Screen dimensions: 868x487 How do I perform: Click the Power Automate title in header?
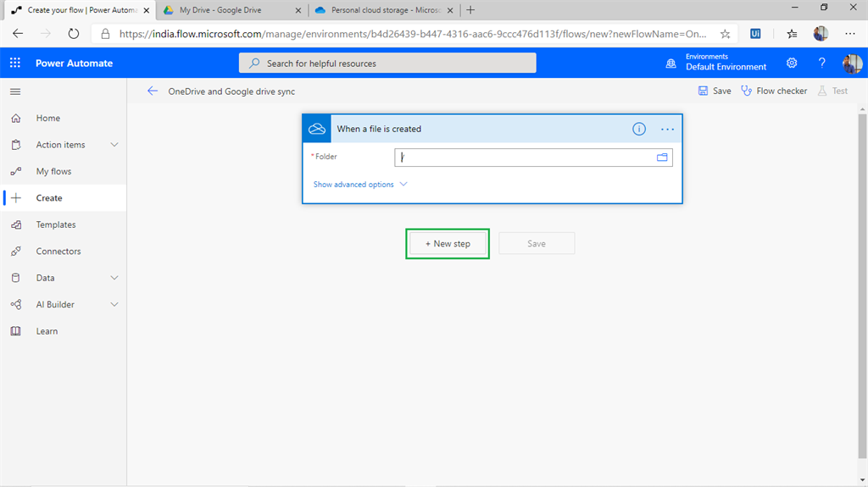click(x=75, y=63)
